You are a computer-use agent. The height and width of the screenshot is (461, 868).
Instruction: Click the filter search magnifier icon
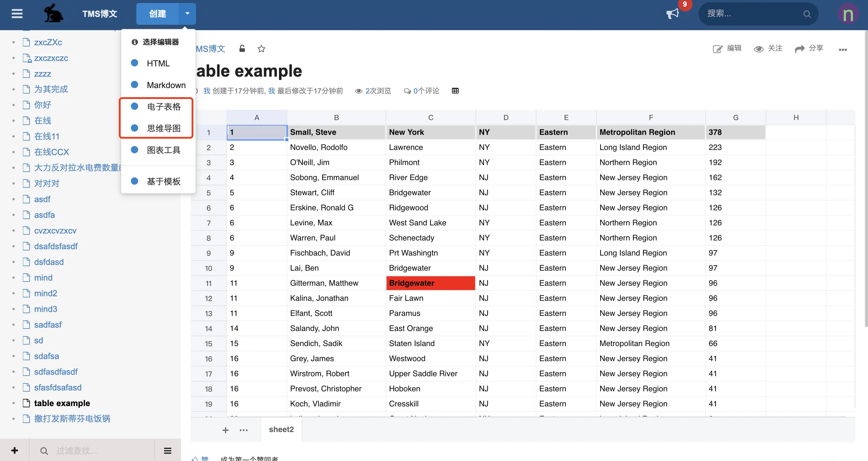click(x=44, y=450)
